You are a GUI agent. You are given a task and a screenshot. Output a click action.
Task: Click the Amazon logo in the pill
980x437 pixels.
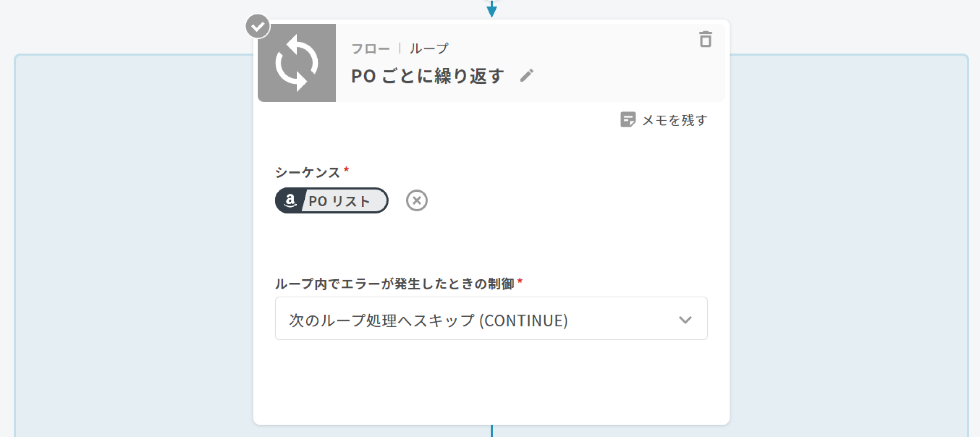[290, 201]
